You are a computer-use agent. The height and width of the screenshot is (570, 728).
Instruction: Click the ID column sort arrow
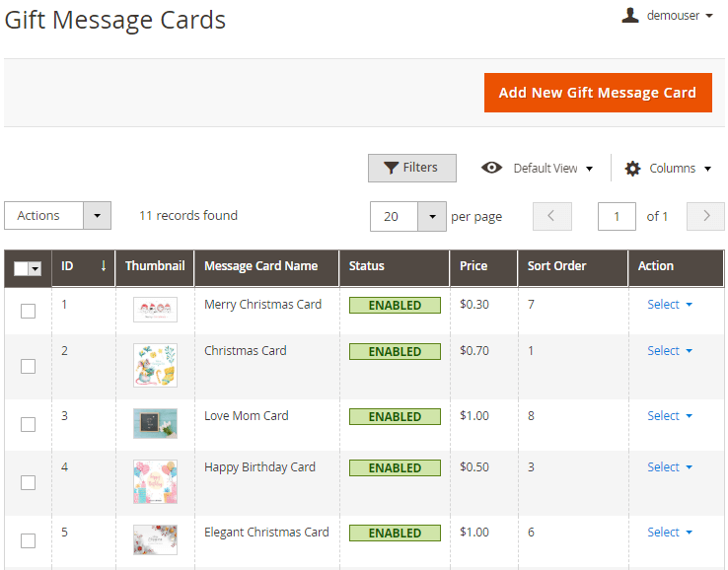[103, 265]
